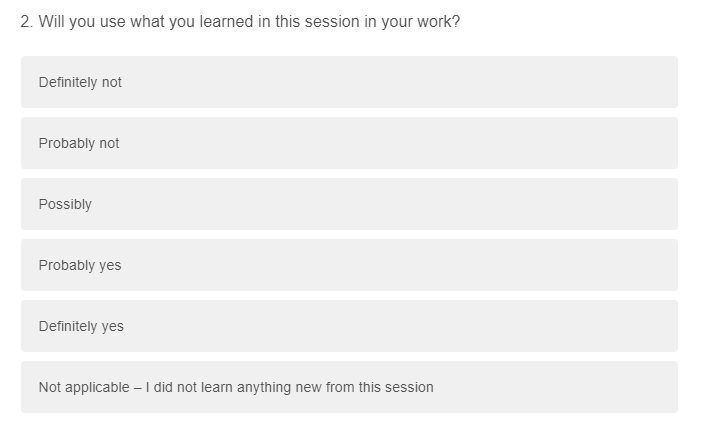This screenshot has height=428, width=708.
Task: Select the 'Not applicable' answer option
Action: point(349,387)
